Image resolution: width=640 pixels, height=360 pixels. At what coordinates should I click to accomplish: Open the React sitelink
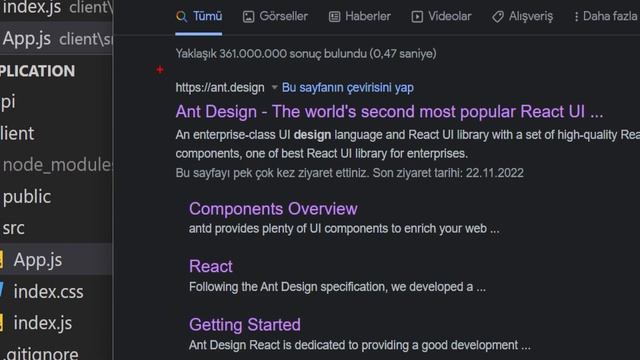(211, 267)
